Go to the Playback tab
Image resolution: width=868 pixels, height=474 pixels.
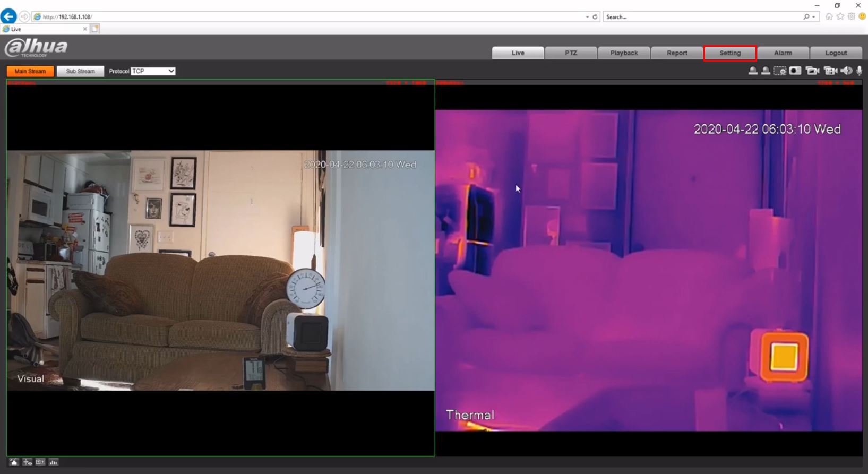tap(624, 53)
